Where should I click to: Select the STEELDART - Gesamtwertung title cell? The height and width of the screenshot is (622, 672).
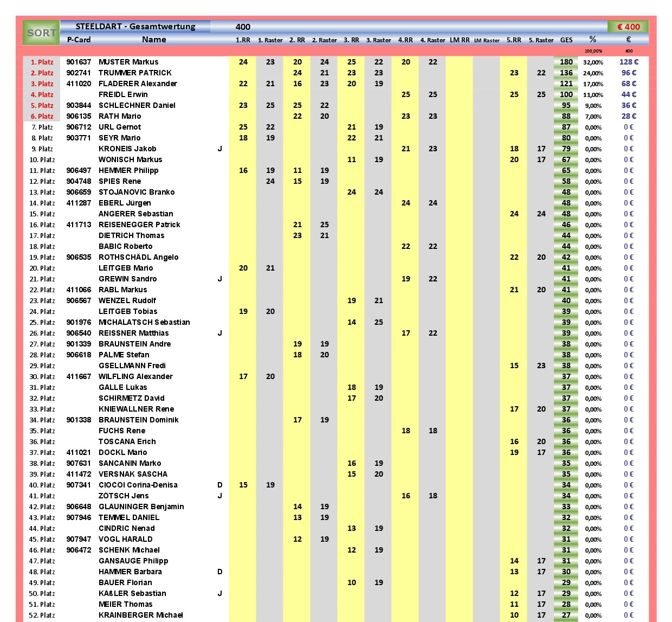click(135, 27)
